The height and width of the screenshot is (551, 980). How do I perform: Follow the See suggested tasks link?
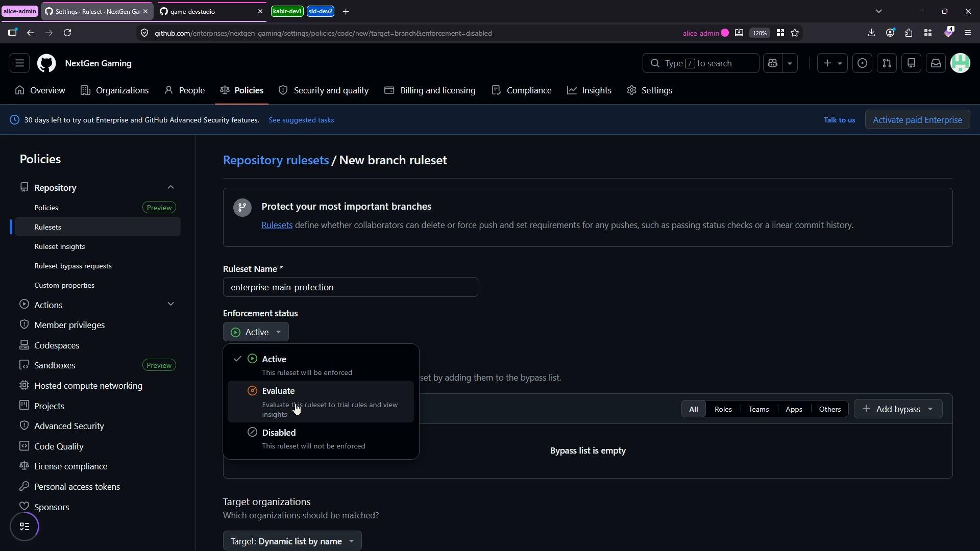pyautogui.click(x=301, y=120)
